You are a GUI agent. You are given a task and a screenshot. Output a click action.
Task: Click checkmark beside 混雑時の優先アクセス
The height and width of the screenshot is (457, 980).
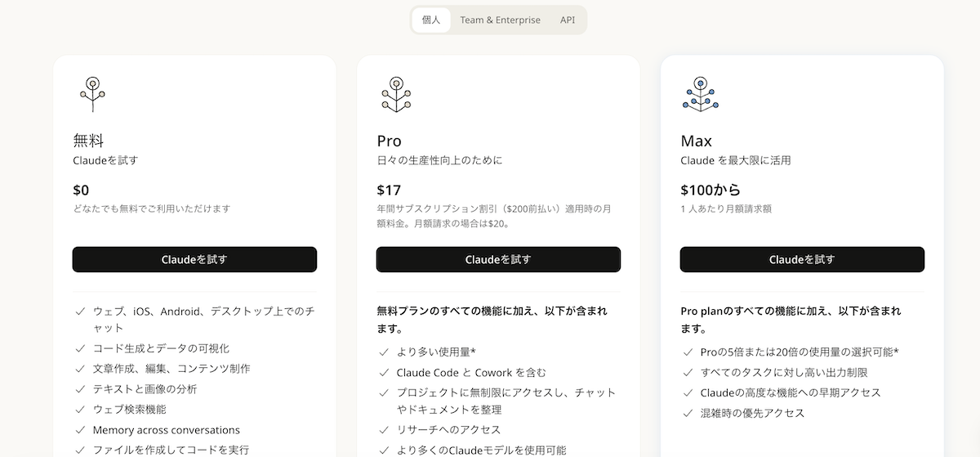click(x=688, y=414)
